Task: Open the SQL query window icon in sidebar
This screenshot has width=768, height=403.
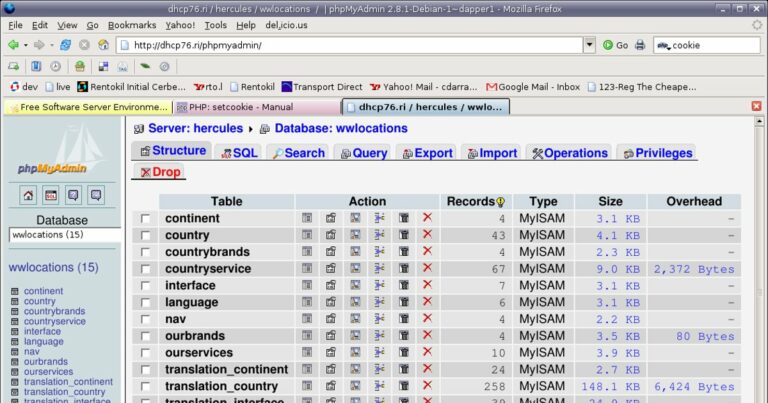Action: pos(50,195)
